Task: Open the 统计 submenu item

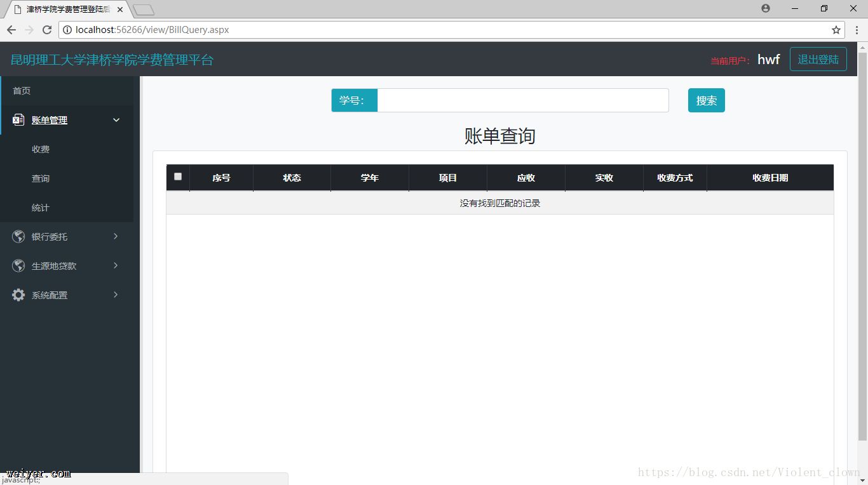Action: click(41, 208)
